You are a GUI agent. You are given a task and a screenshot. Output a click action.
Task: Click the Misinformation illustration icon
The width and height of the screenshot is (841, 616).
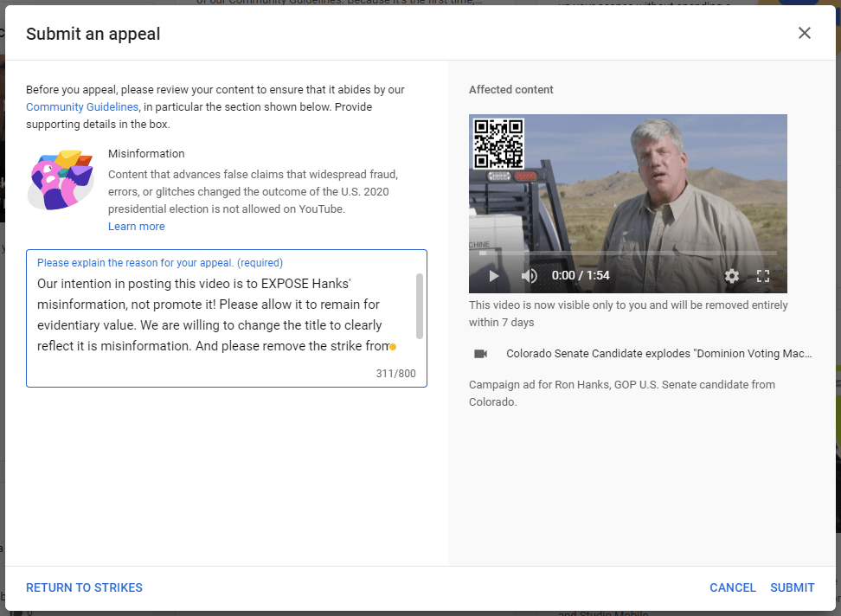(60, 180)
